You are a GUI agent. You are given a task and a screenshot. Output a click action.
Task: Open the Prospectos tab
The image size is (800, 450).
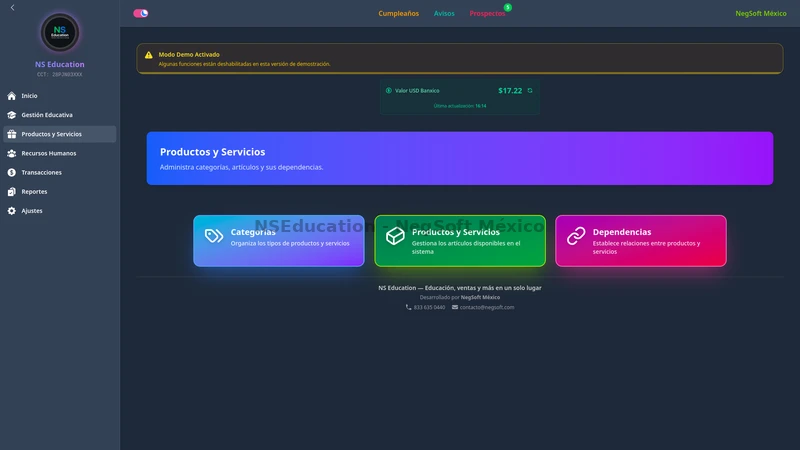tap(487, 13)
